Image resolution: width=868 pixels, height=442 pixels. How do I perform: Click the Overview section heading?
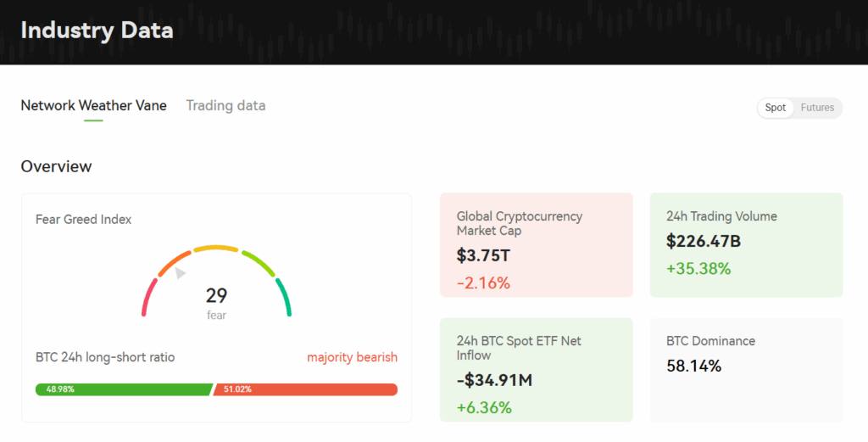(56, 166)
